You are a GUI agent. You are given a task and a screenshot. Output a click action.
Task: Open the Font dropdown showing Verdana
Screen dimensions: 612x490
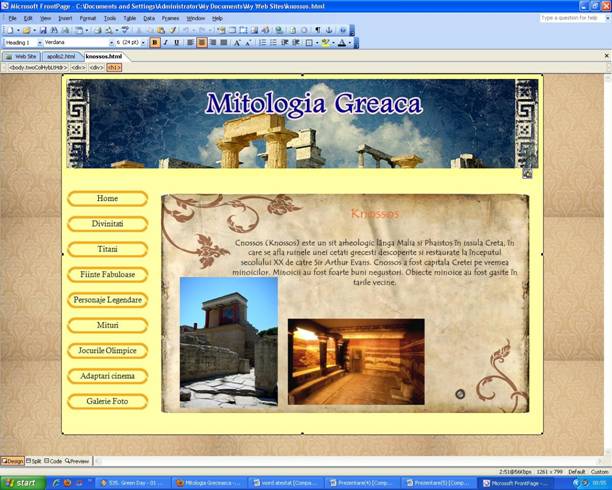(x=111, y=43)
